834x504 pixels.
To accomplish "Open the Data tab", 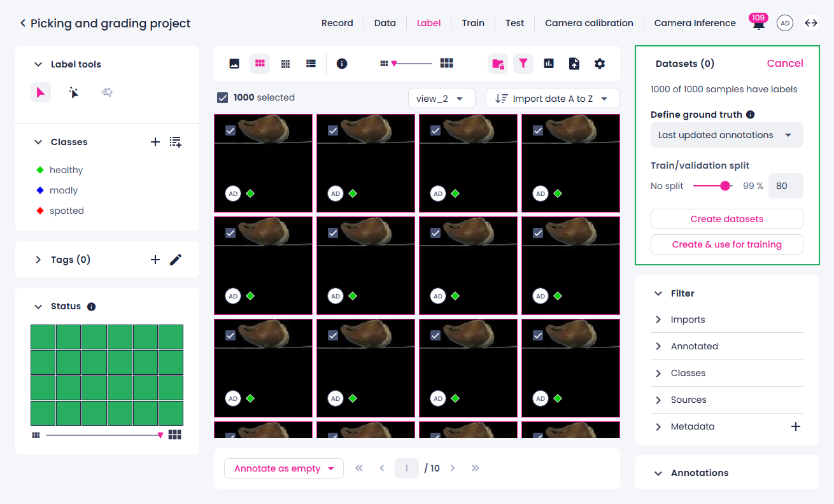I will pyautogui.click(x=385, y=23).
